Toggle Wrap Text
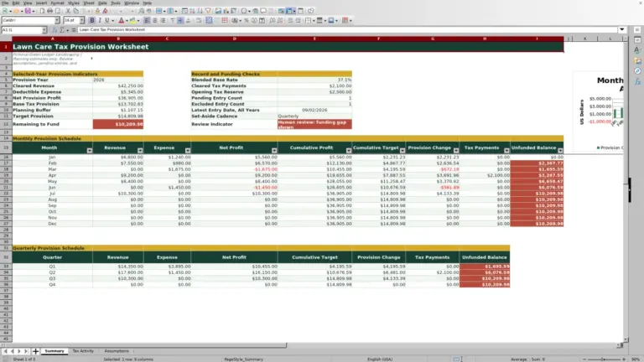Viewport: 644px width, 362px height. [x=200, y=20]
